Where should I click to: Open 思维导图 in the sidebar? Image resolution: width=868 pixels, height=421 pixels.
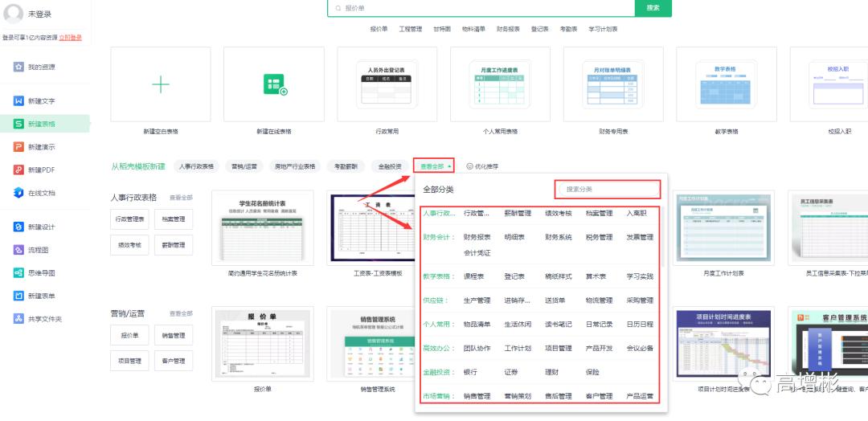(35, 272)
